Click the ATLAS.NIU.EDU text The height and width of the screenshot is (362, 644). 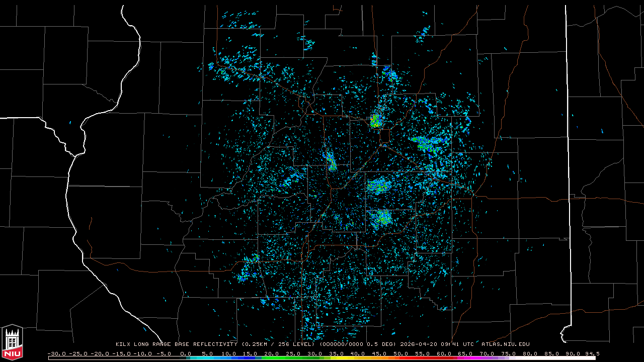coord(505,344)
